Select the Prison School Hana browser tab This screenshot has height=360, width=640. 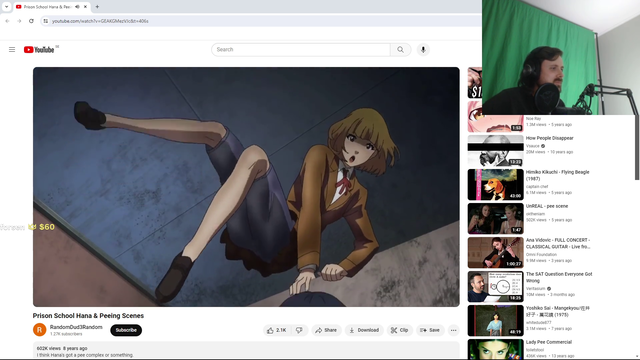[51, 7]
